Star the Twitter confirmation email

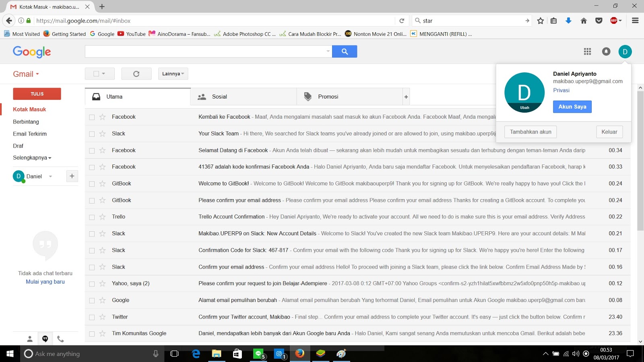point(103,317)
